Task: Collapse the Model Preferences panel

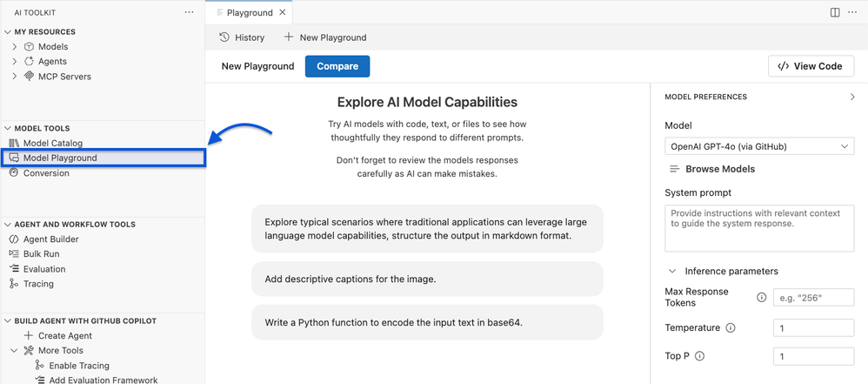Action: point(852,97)
